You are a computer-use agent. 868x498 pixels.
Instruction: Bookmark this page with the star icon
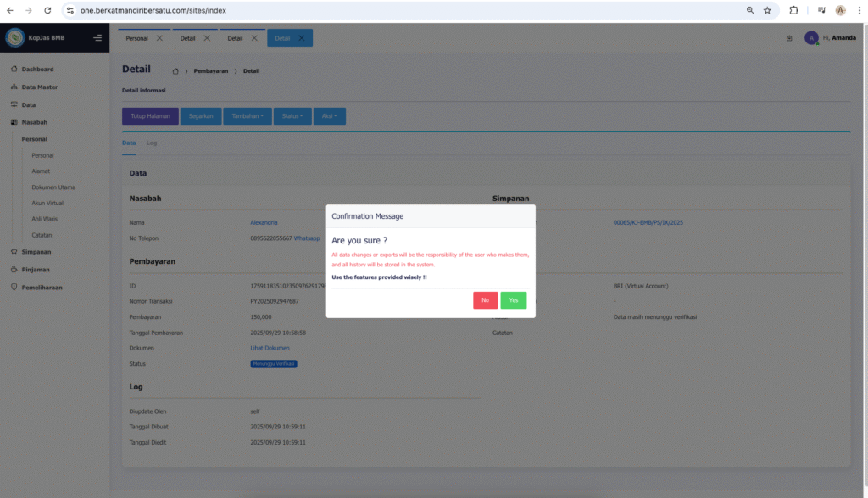coord(767,10)
